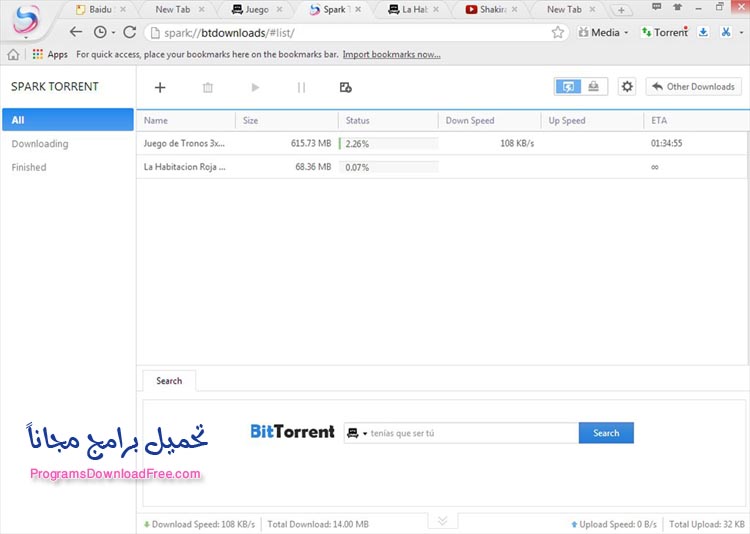The height and width of the screenshot is (534, 750).
Task: Select the high-speed download mode toggle
Action: (x=568, y=87)
